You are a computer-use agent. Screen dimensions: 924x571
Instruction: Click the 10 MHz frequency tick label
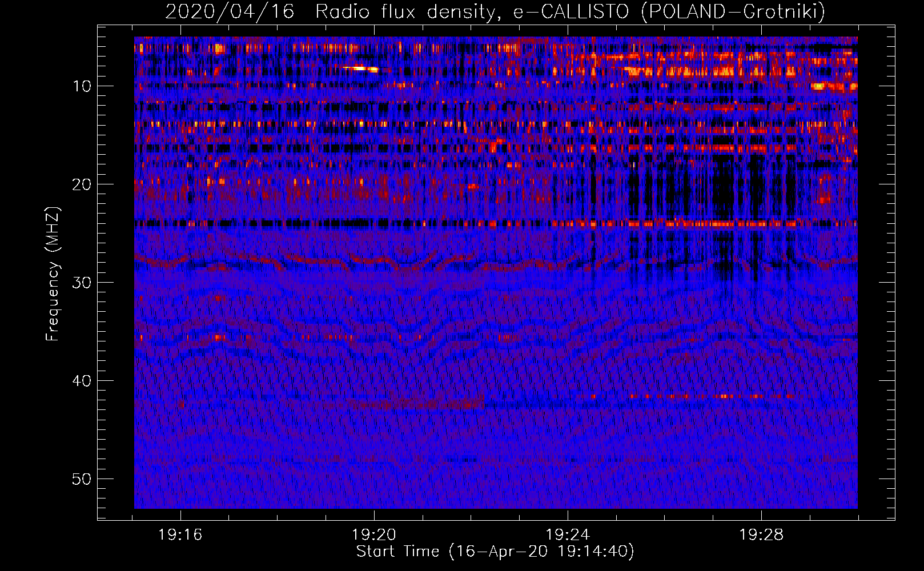(x=82, y=86)
